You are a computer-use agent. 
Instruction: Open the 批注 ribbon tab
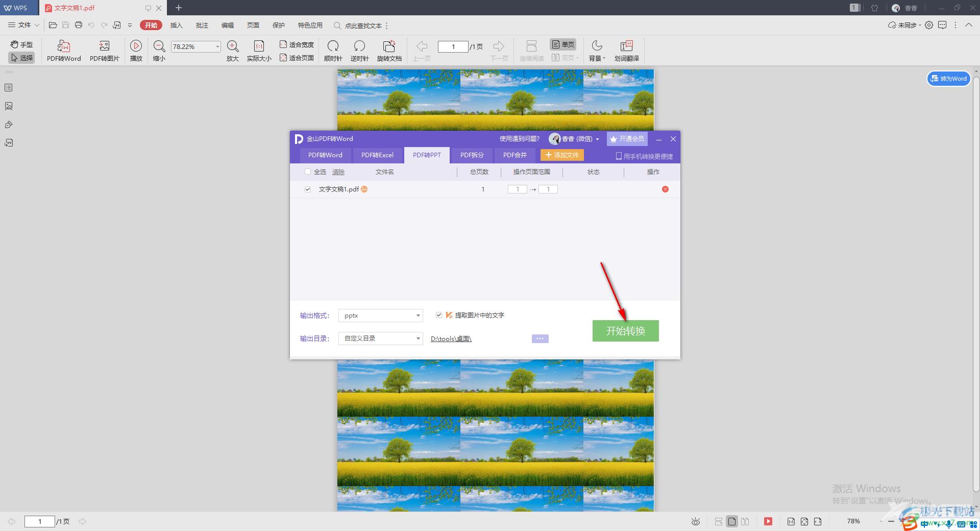pyautogui.click(x=202, y=25)
